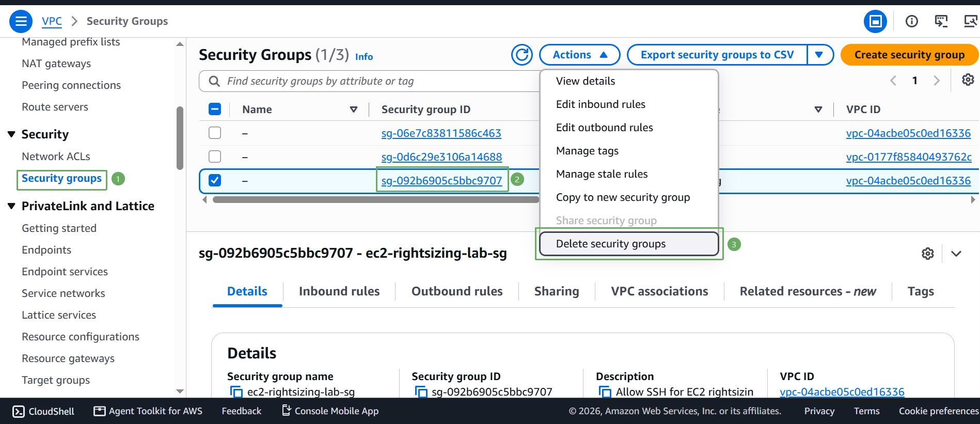980x424 pixels.
Task: Select the sg-06e7c83811586c463 row checkbox
Action: point(215,133)
